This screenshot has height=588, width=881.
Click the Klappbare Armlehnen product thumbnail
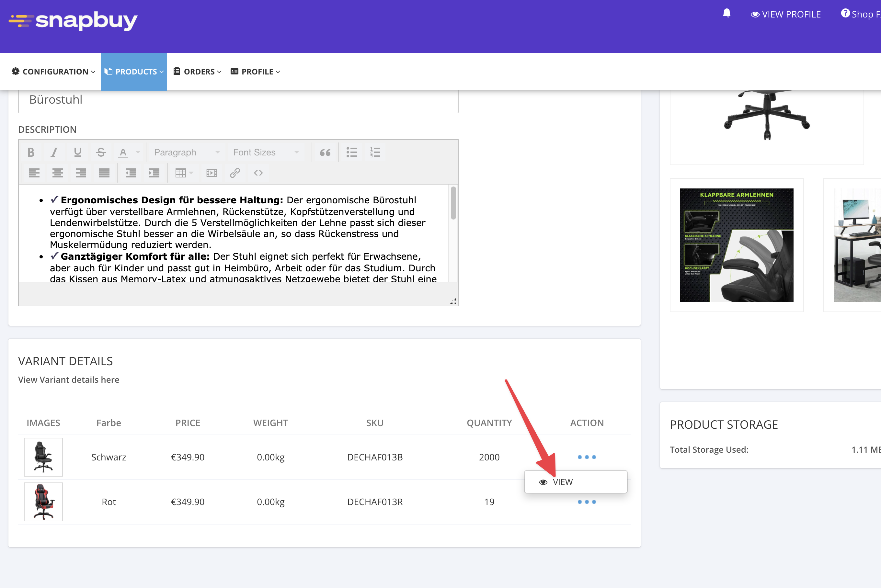(736, 245)
